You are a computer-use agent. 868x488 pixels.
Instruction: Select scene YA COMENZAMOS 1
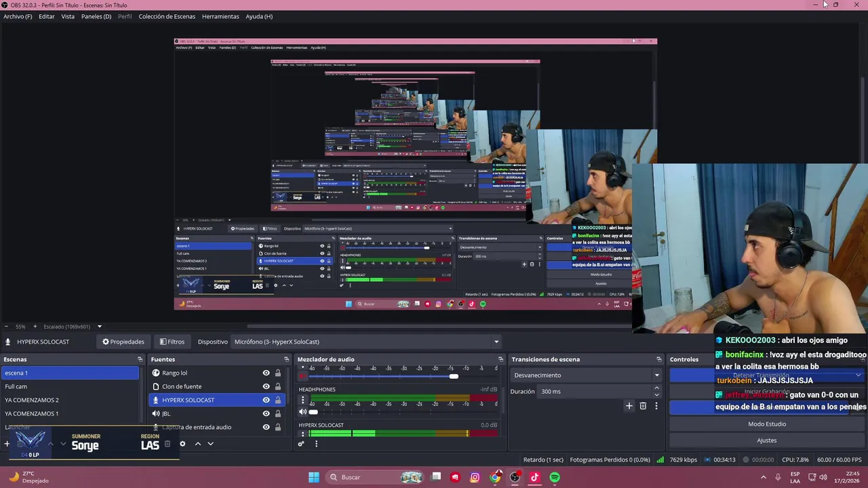(x=71, y=413)
